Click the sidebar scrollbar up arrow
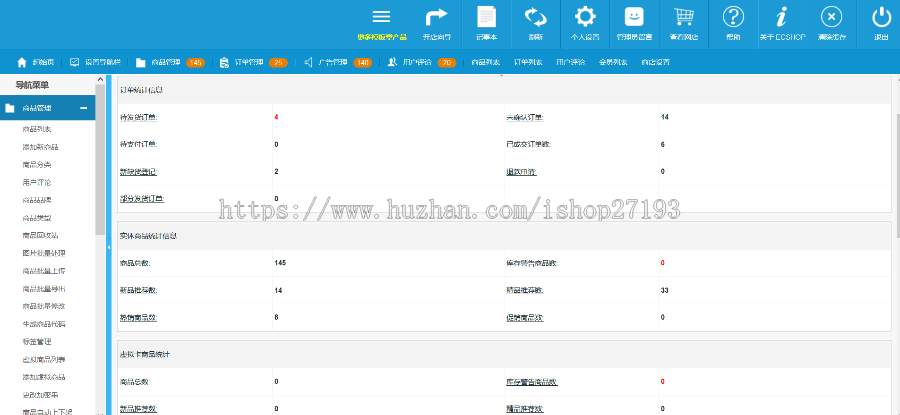The width and height of the screenshot is (900, 415). 100,80
